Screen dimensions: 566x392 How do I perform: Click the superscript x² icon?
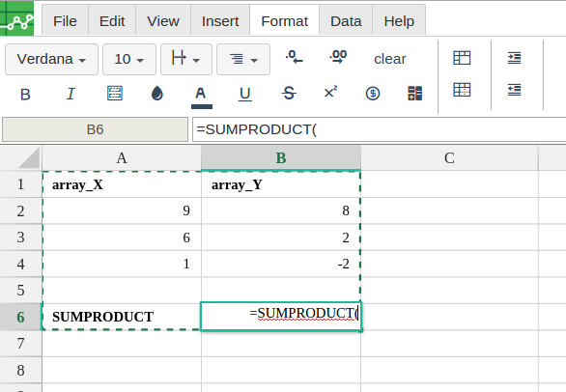pos(330,92)
